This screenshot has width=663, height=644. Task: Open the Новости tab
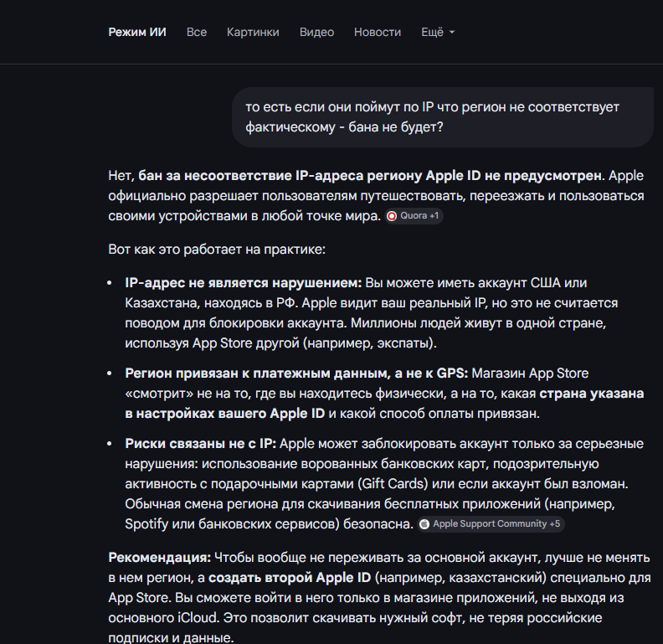[x=378, y=32]
